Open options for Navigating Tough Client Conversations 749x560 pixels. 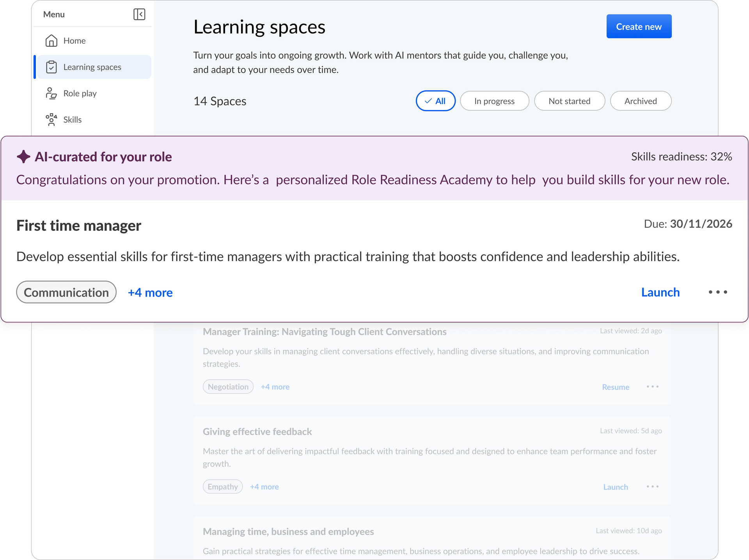[652, 386]
